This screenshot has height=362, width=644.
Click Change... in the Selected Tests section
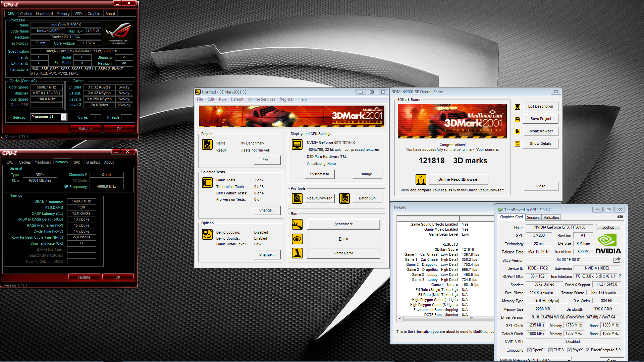(267, 210)
